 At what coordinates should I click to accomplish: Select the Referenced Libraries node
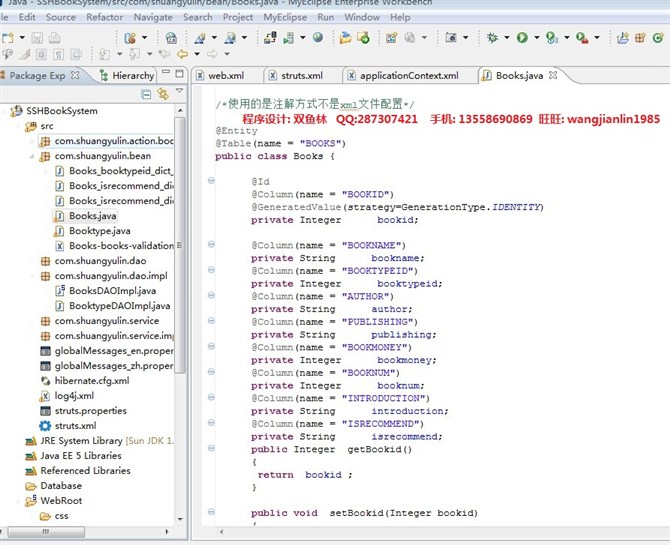pyautogui.click(x=85, y=470)
